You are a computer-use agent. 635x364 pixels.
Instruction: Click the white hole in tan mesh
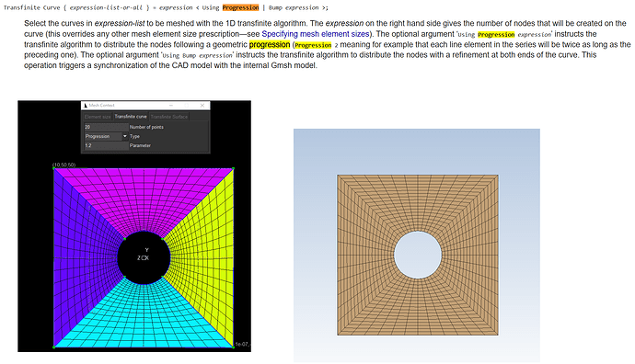[x=418, y=255]
